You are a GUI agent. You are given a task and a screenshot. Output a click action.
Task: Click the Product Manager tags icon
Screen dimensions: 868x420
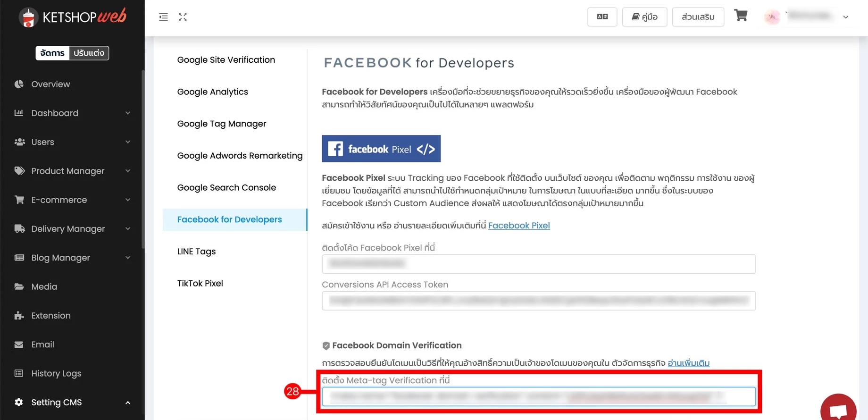19,171
